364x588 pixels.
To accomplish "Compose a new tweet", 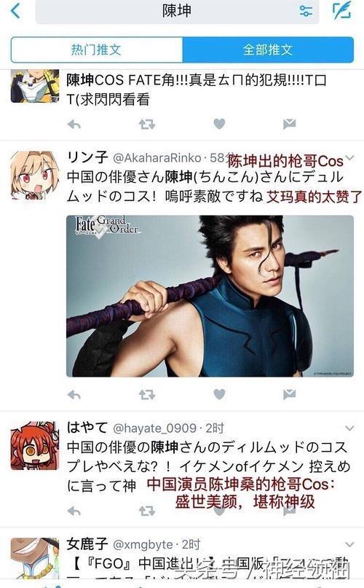I will pos(342,10).
